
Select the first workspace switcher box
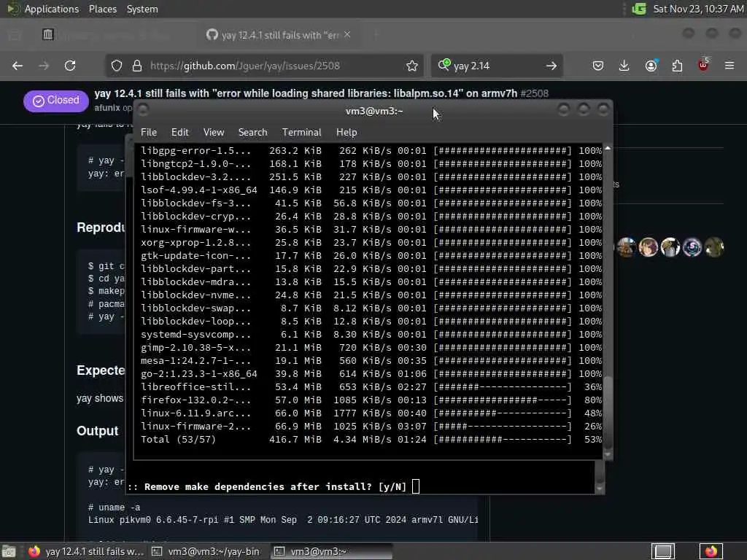point(663,551)
